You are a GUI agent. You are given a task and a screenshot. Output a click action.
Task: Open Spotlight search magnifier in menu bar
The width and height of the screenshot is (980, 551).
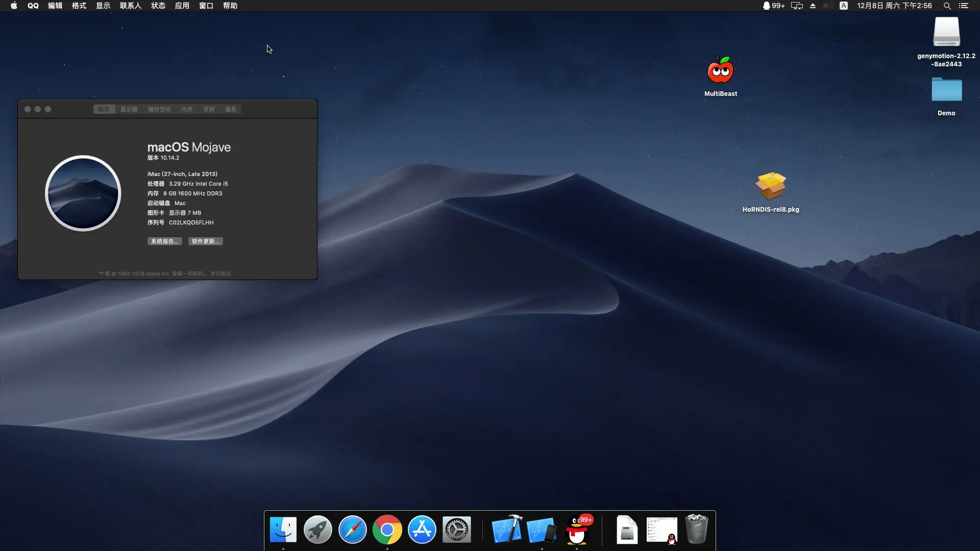tap(947, 6)
